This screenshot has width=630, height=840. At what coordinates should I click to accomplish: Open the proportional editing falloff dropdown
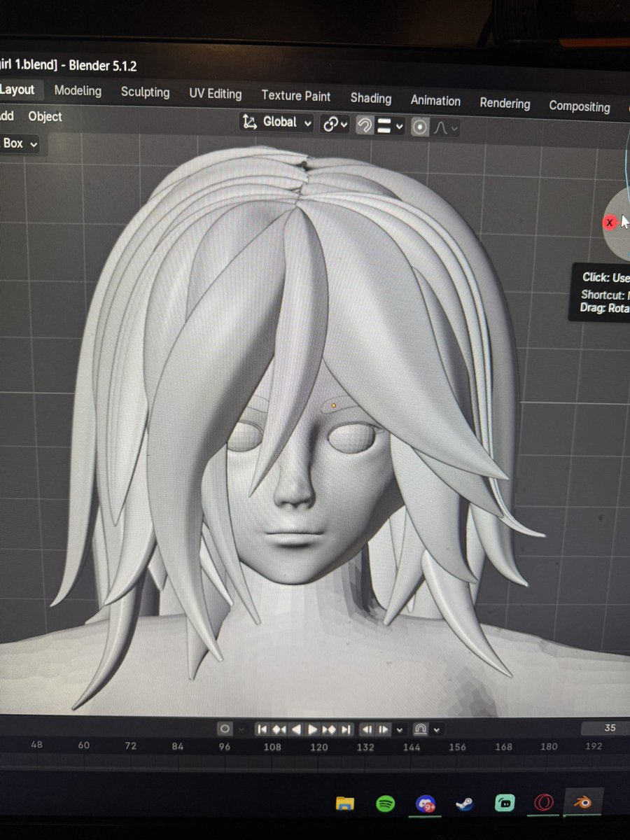tap(444, 129)
